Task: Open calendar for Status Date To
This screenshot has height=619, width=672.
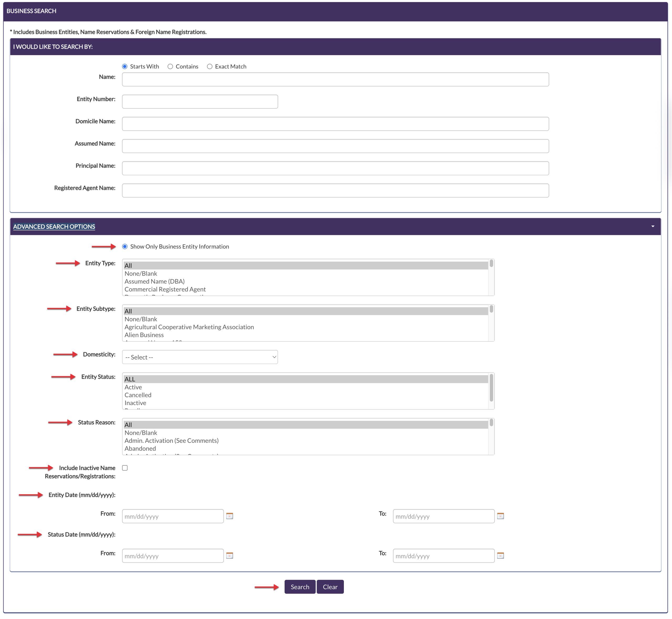Action: coord(500,555)
